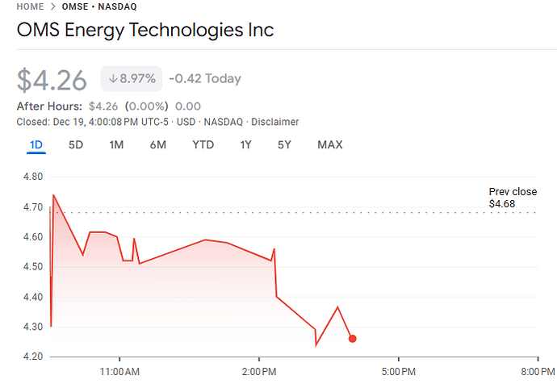Select the 1Y time range tab
557x392 pixels.
[245, 145]
